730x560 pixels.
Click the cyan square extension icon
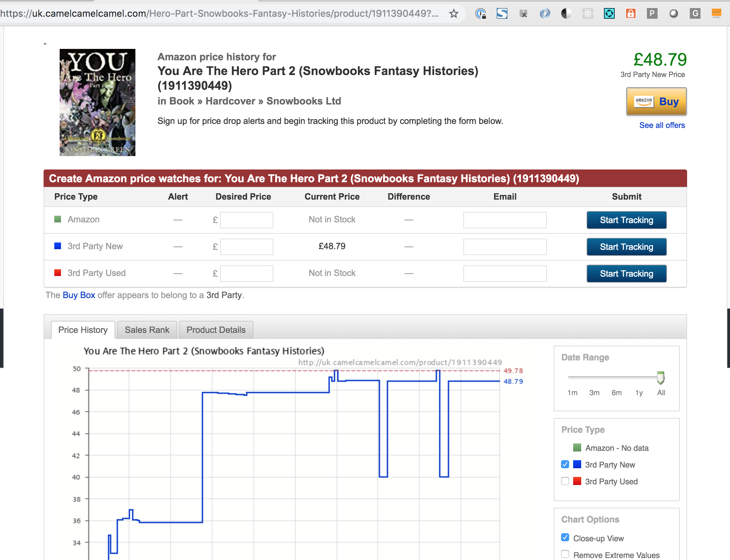(x=609, y=13)
